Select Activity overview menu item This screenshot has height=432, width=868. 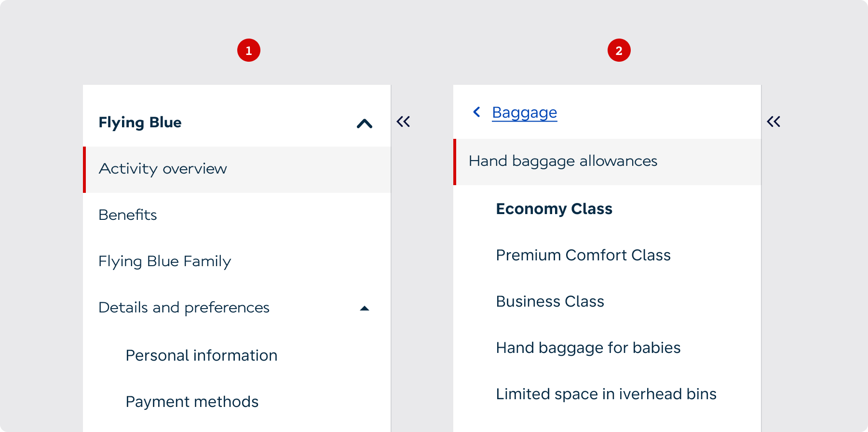[x=237, y=170]
